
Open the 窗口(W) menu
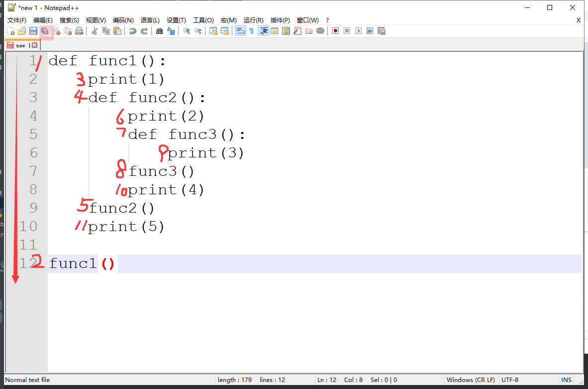[x=308, y=20]
